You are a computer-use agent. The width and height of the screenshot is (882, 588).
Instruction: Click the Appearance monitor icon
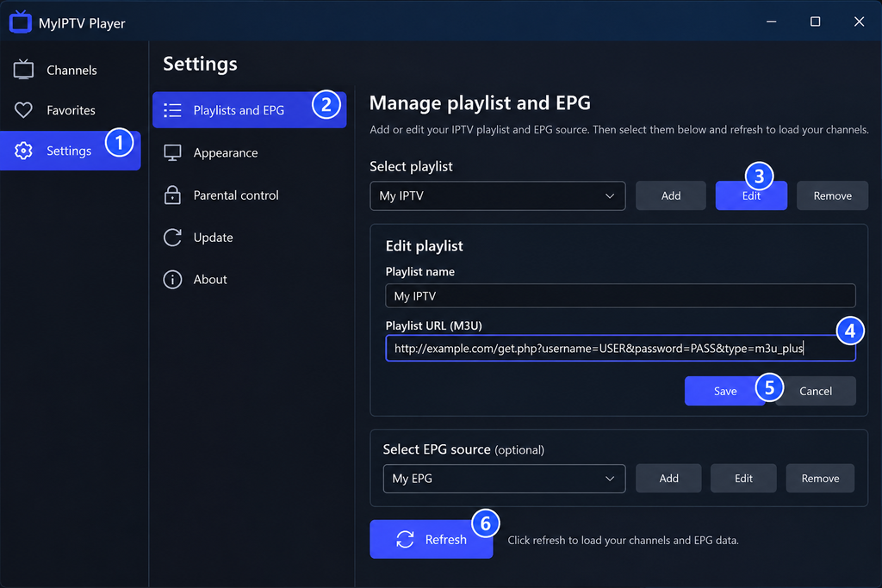(x=172, y=153)
